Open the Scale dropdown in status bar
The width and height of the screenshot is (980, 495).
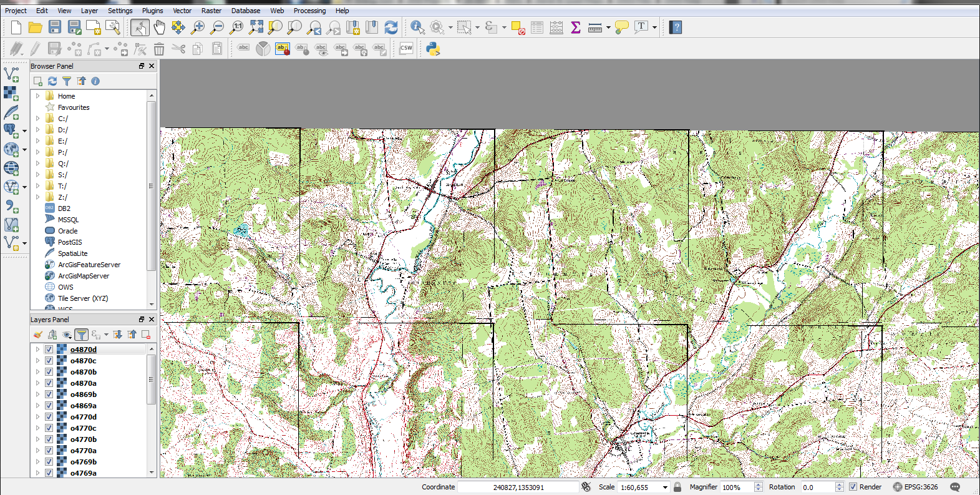coord(665,488)
